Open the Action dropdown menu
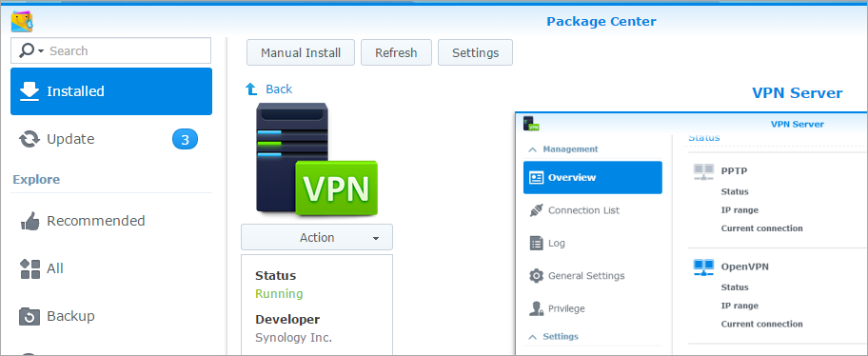This screenshot has width=868, height=356. pyautogui.click(x=317, y=238)
